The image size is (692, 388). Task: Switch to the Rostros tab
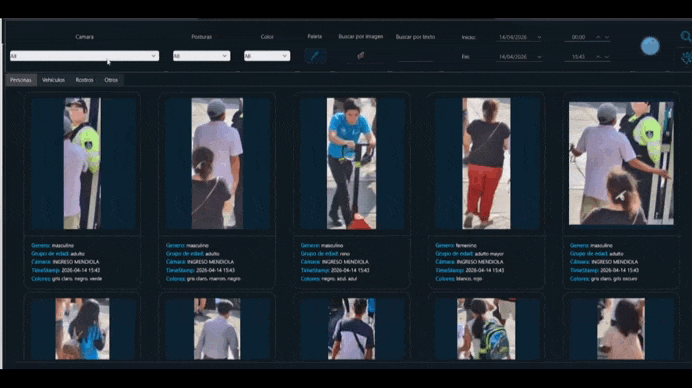84,80
